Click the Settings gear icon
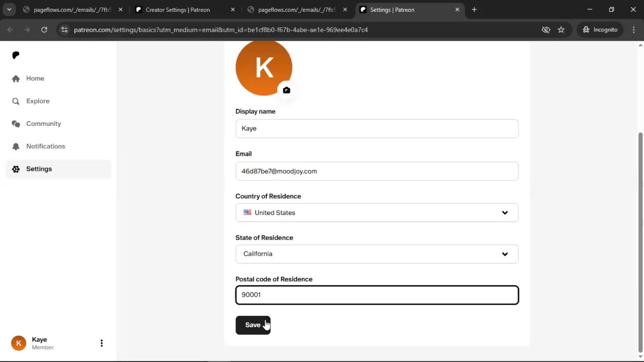This screenshot has width=644, height=362. point(16,169)
